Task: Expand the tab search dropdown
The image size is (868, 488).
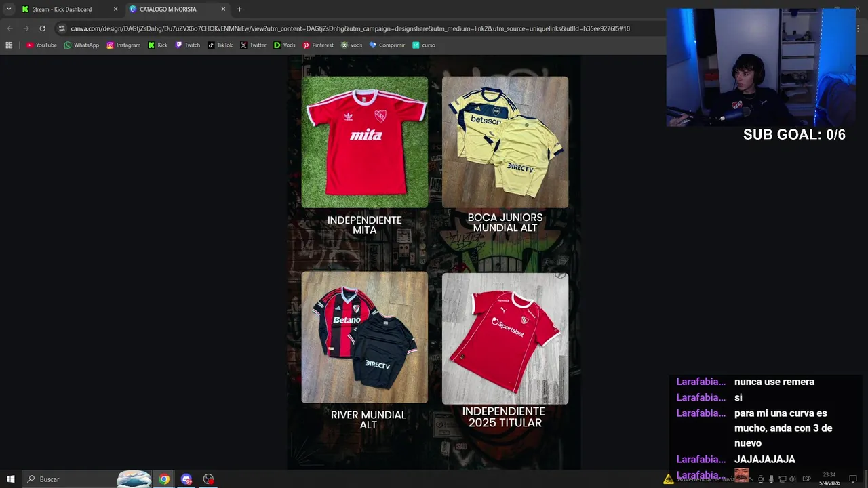Action: 9,9
